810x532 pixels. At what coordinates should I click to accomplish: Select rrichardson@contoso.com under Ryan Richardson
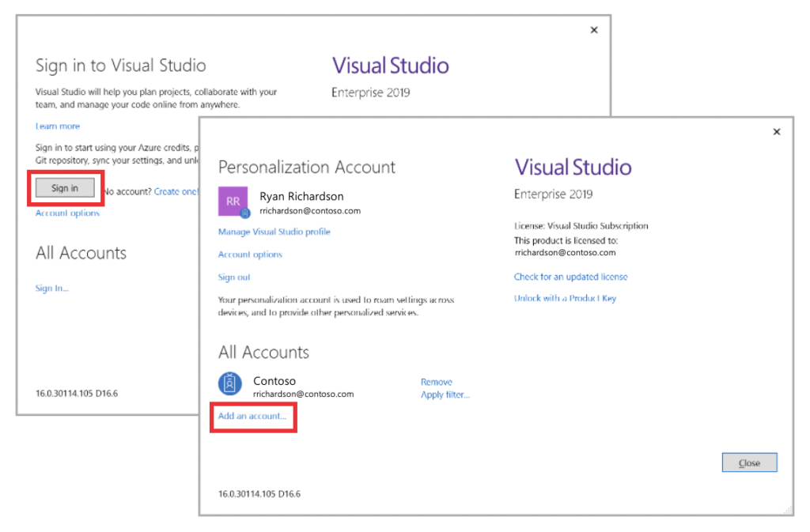click(x=310, y=210)
